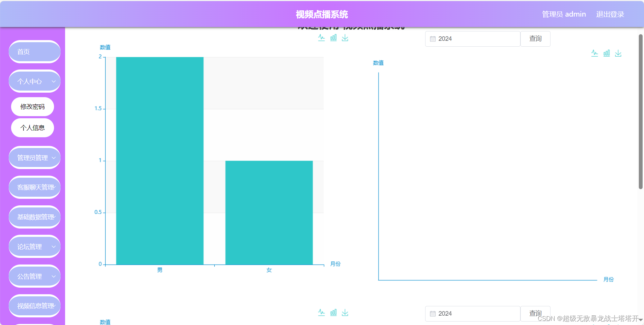Click the 0.5 y-axis value
The image size is (644, 325).
tap(98, 212)
